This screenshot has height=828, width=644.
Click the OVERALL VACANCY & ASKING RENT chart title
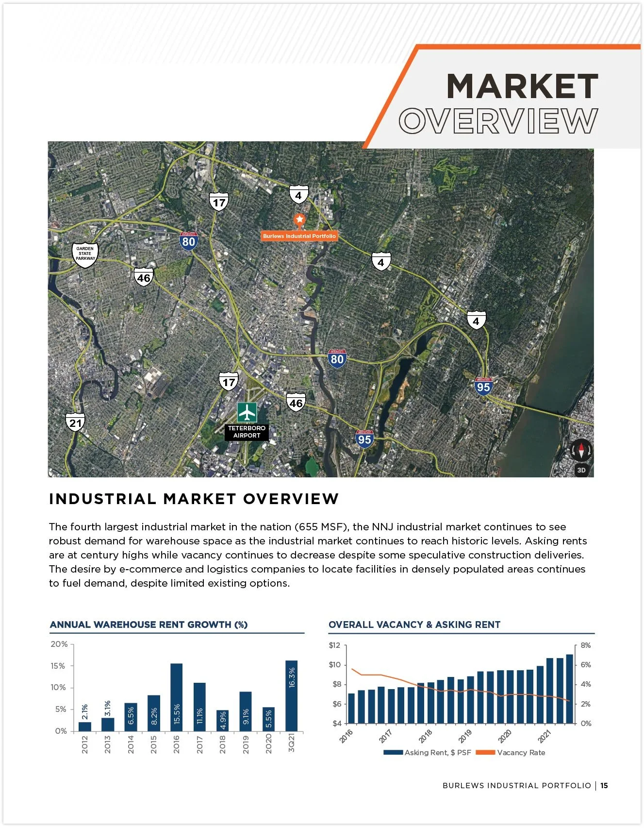click(x=414, y=625)
